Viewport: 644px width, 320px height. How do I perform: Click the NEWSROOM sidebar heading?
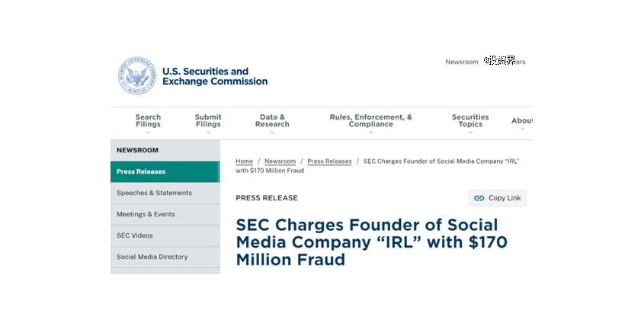tap(137, 151)
